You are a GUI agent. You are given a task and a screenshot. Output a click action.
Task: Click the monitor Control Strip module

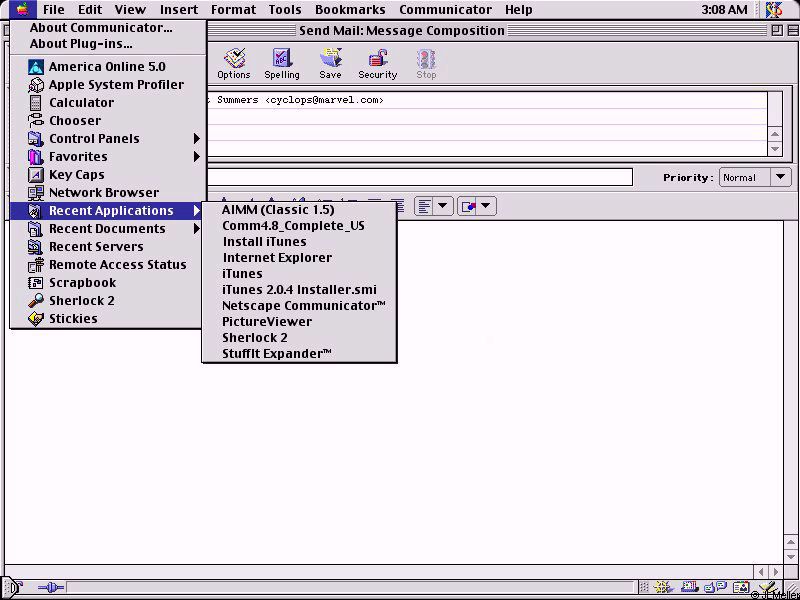(x=689, y=588)
